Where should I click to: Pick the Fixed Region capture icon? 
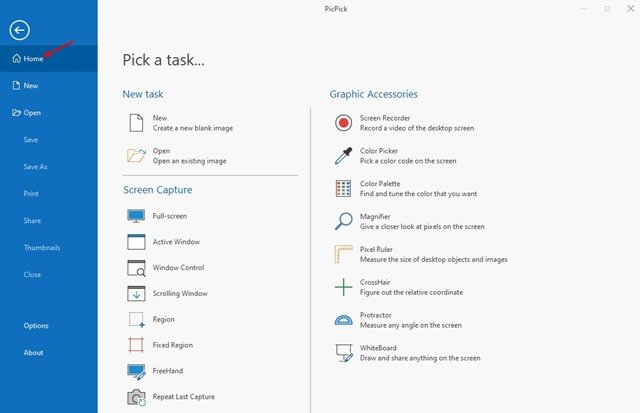137,345
